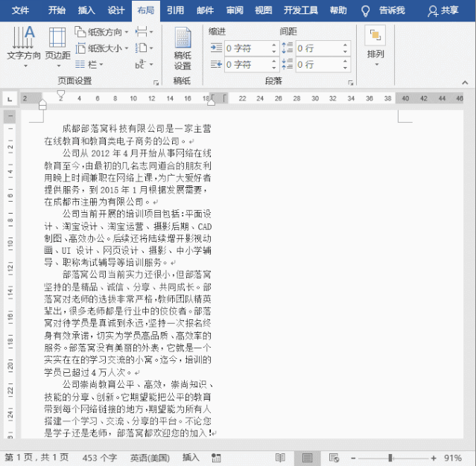Switch to the 开发工具 developer tab
The image size is (476, 466).
click(301, 10)
